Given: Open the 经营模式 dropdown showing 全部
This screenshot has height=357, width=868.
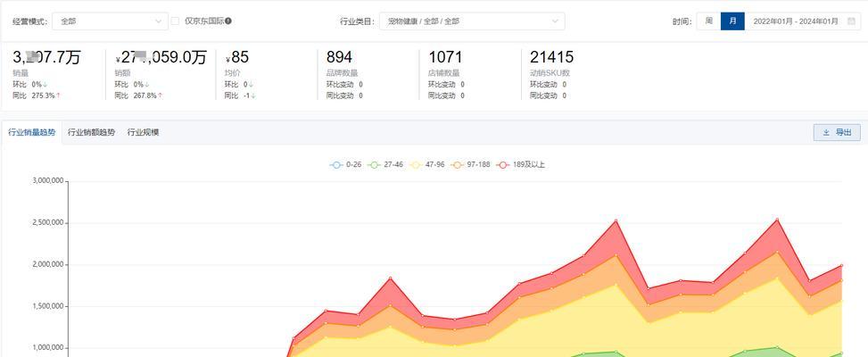Looking at the screenshot, I should pos(110,21).
